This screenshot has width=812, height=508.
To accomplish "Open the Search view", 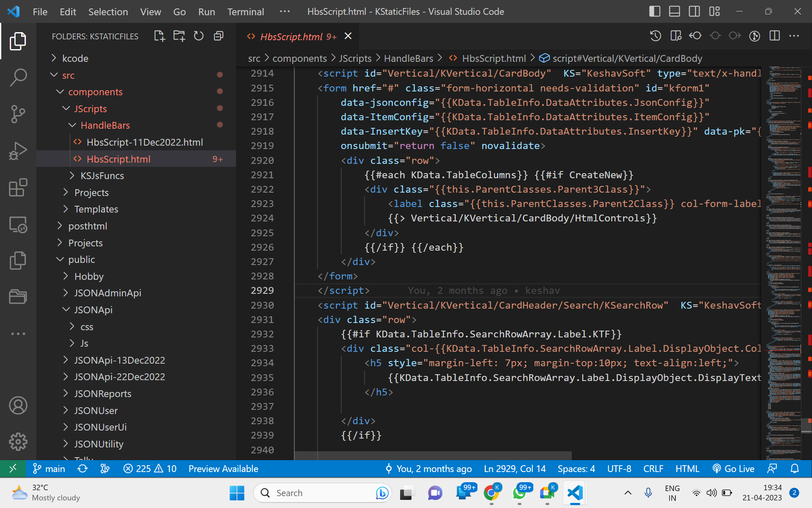I will tap(18, 77).
